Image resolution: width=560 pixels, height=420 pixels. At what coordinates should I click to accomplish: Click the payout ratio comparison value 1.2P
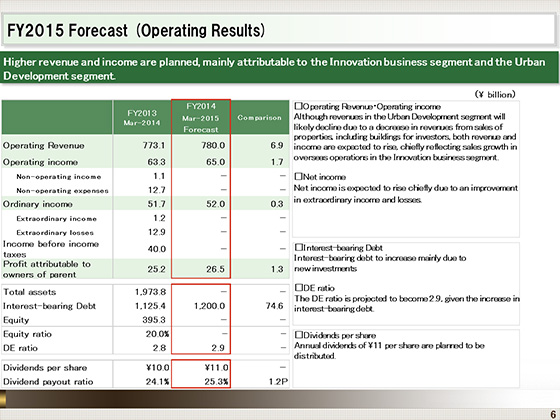click(279, 382)
